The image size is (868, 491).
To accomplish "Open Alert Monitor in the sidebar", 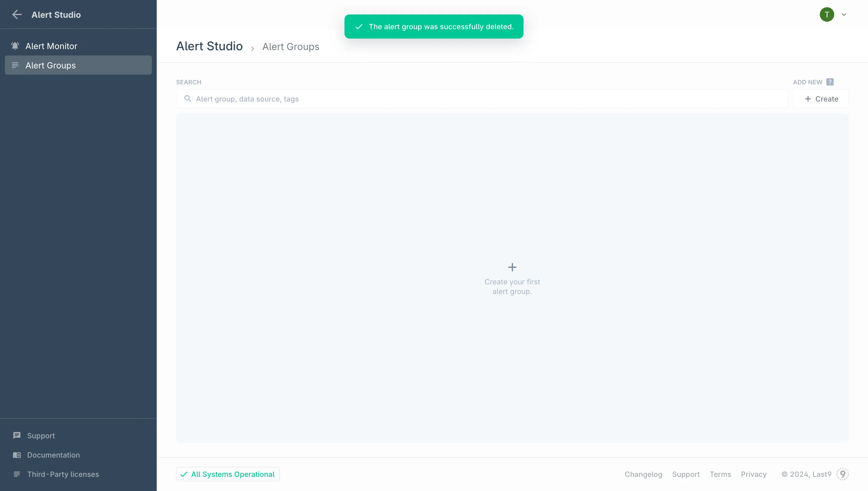I will 51,46.
